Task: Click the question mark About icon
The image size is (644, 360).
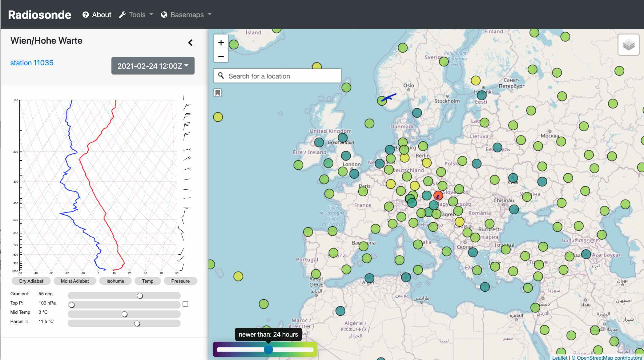Action: (86, 15)
